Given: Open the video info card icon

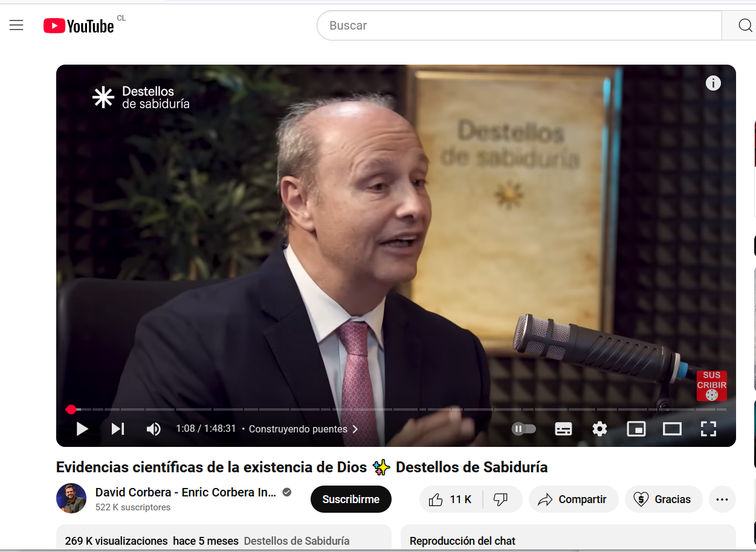Looking at the screenshot, I should (713, 83).
